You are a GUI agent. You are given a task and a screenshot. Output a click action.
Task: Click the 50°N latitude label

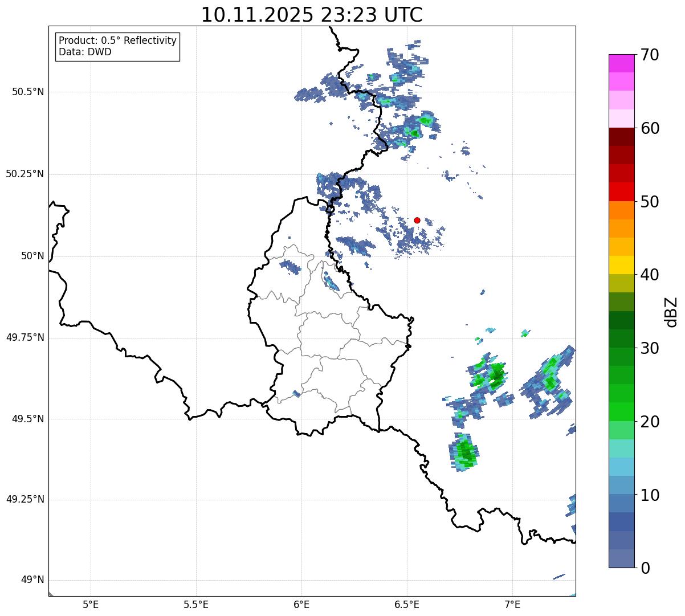click(x=32, y=256)
